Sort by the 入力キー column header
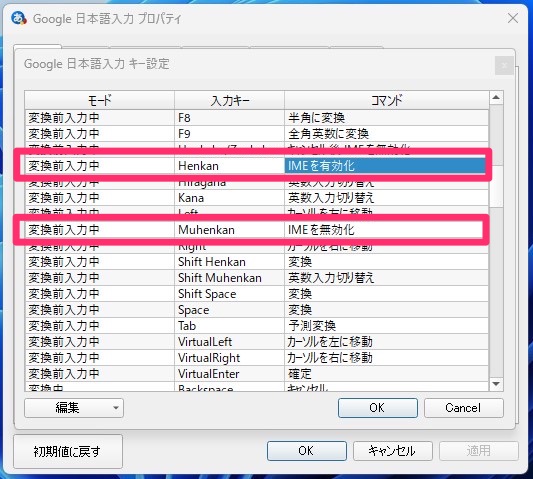533x479 pixels. tap(229, 100)
